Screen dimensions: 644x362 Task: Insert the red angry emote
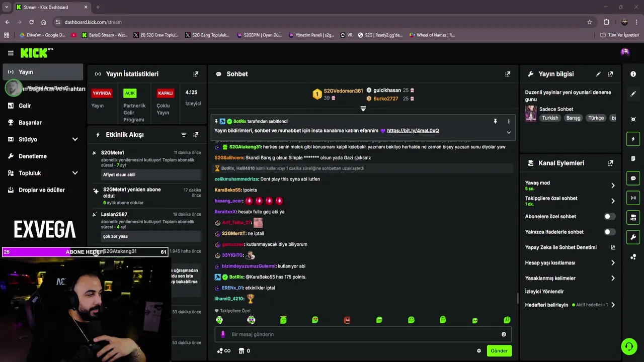pyautogui.click(x=347, y=320)
